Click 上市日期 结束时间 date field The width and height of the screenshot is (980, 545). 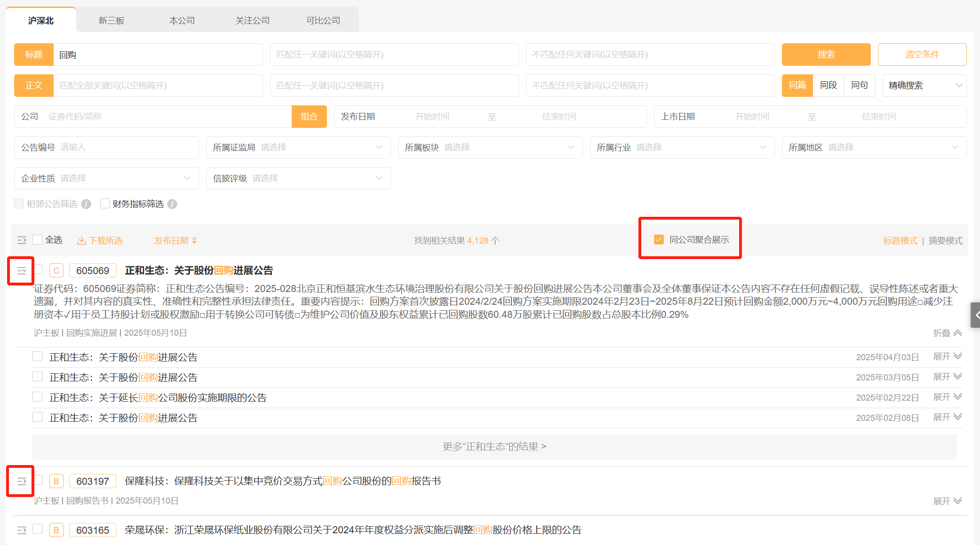(x=879, y=117)
